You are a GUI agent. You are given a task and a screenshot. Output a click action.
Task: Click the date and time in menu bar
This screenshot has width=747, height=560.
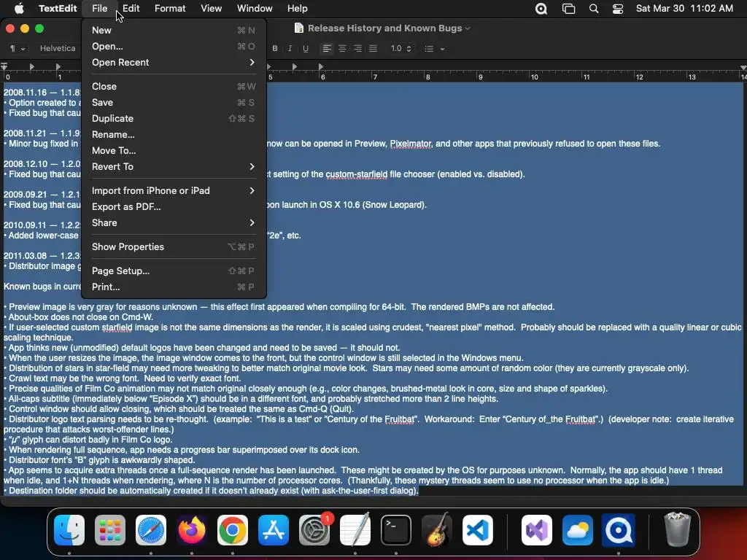(x=684, y=9)
